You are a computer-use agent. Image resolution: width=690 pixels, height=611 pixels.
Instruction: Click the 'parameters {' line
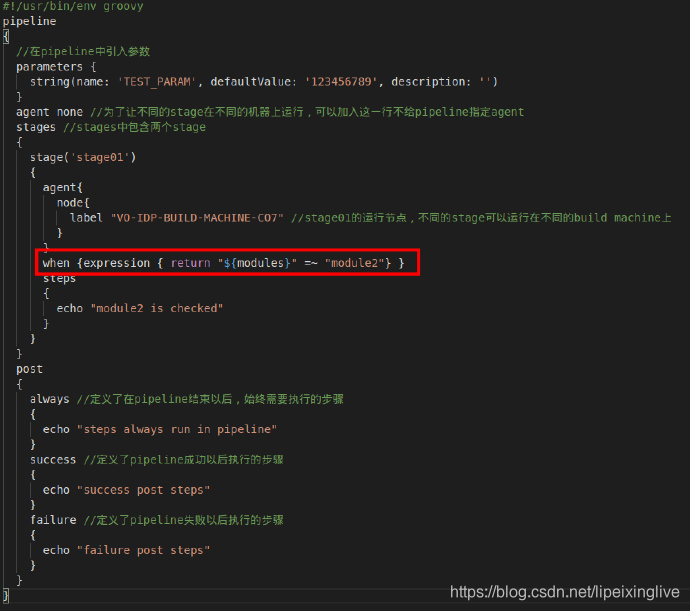(x=56, y=67)
